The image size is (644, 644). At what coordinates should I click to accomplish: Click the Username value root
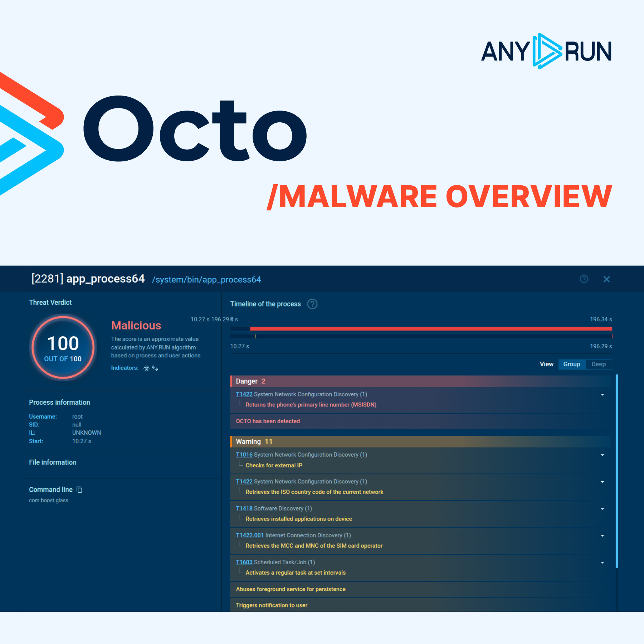pyautogui.click(x=77, y=417)
